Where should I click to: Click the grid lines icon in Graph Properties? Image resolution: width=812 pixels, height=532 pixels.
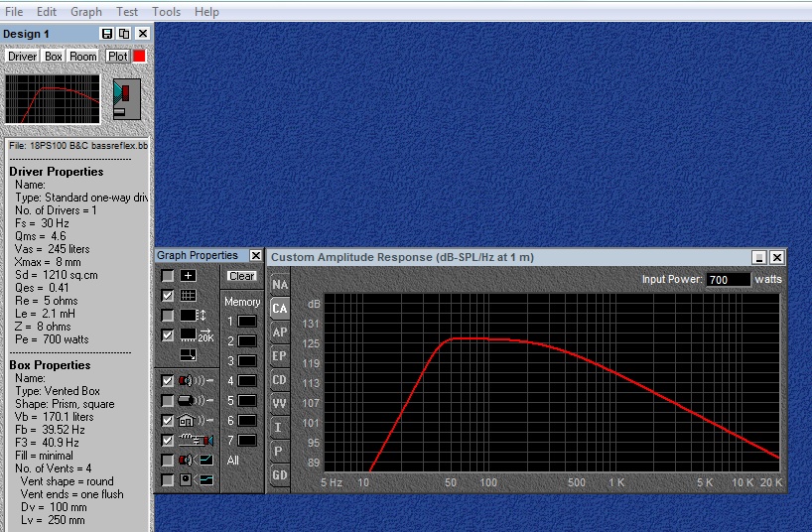pyautogui.click(x=188, y=295)
